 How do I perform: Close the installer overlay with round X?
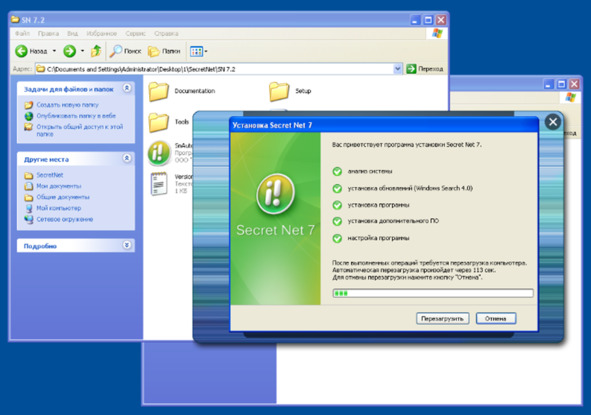(x=553, y=122)
